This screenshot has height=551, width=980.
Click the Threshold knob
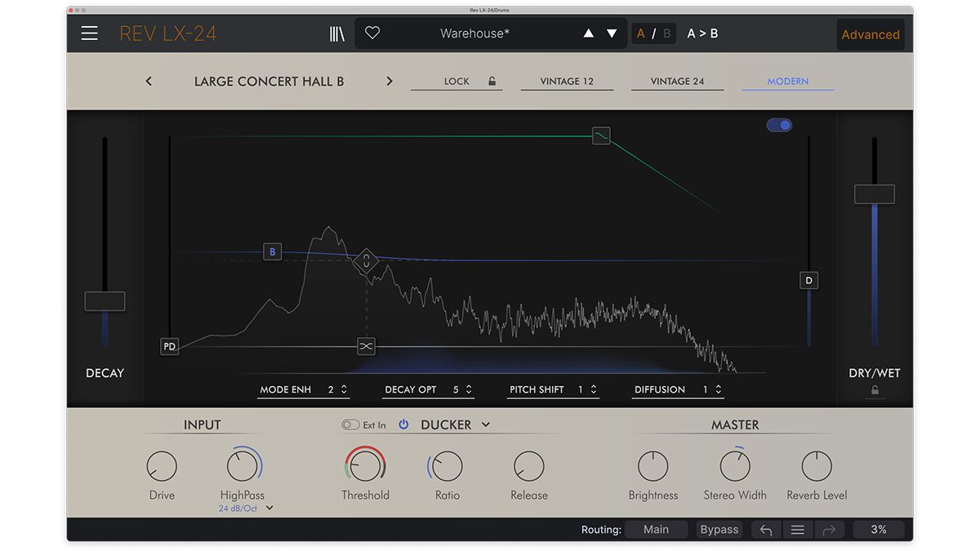click(365, 465)
